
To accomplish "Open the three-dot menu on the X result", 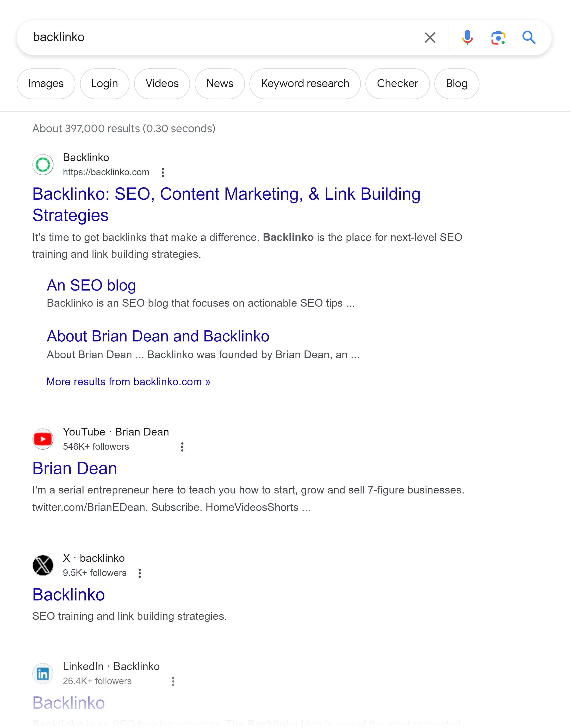I will pyautogui.click(x=140, y=573).
